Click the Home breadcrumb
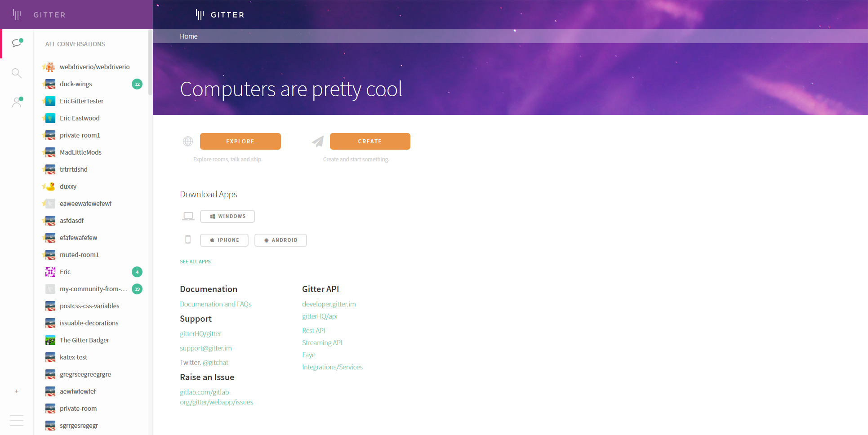The height and width of the screenshot is (435, 868). pos(189,36)
